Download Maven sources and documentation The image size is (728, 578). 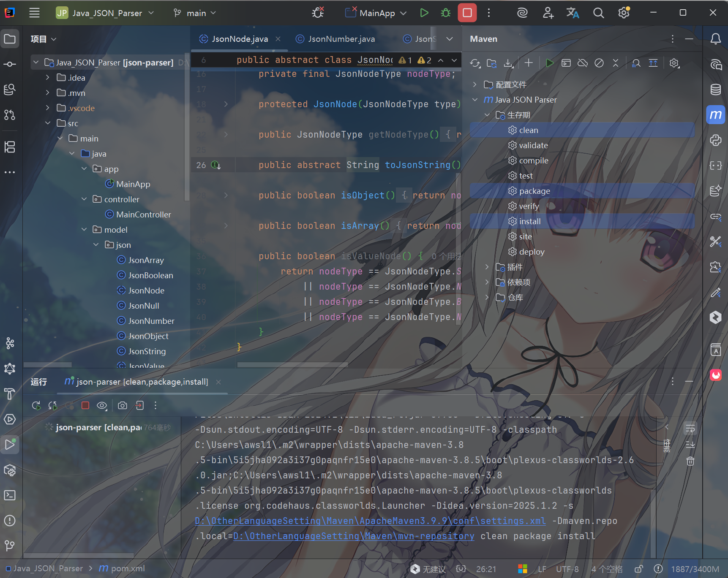[x=508, y=63]
